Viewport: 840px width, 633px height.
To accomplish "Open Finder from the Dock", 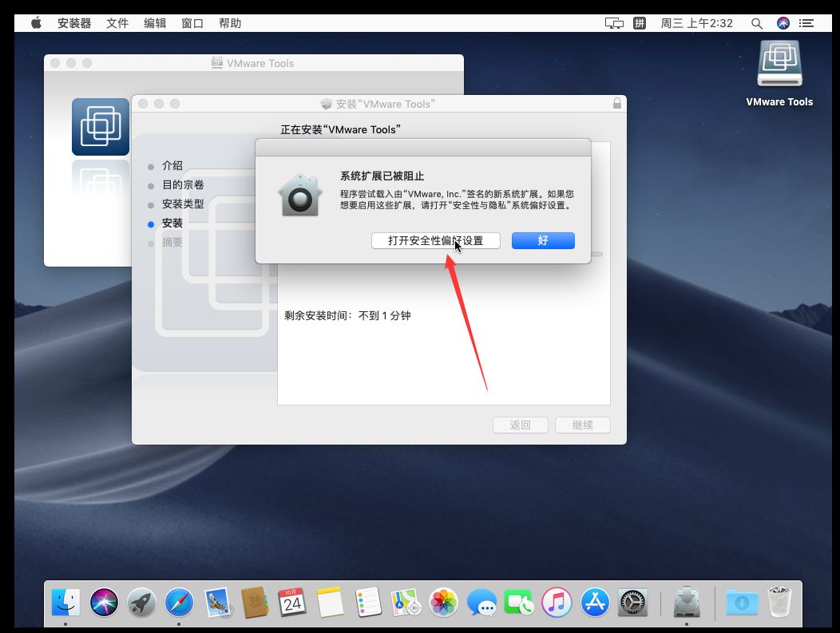I will click(x=66, y=603).
